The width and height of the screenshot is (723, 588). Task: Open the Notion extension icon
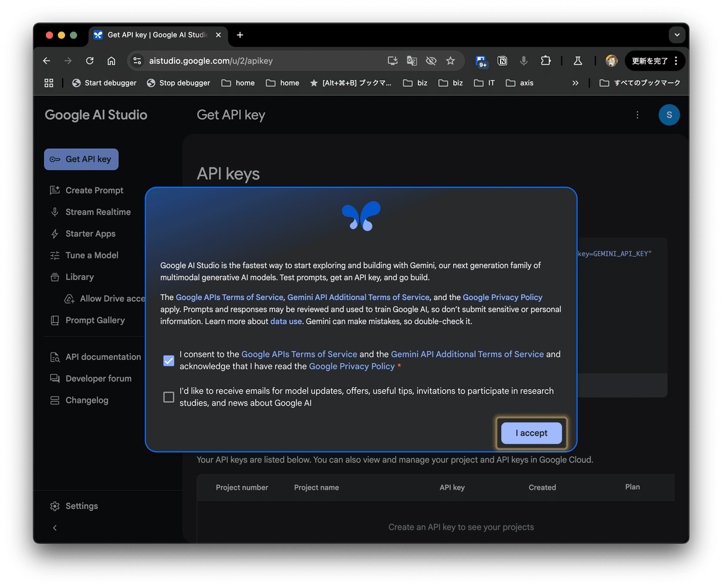502,61
